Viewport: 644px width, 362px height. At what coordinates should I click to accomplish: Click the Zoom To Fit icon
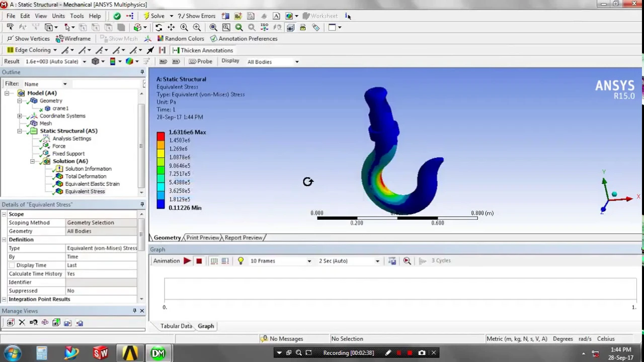pos(213,28)
